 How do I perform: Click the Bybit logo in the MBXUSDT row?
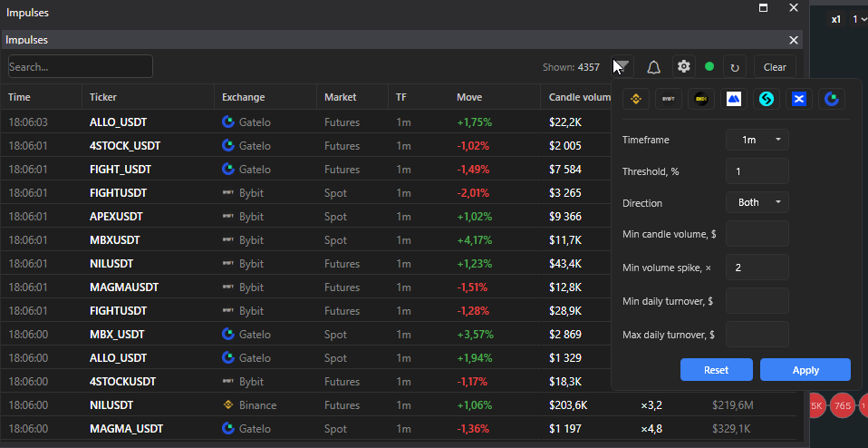point(228,239)
